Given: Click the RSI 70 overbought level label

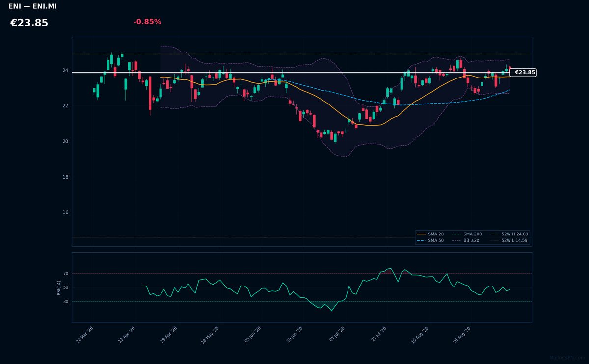Looking at the screenshot, I should [66, 274].
